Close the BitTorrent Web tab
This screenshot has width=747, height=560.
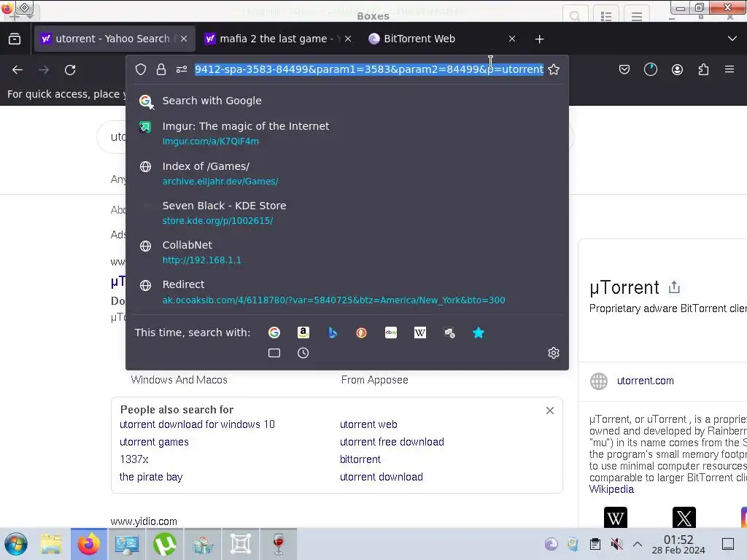[x=512, y=39]
